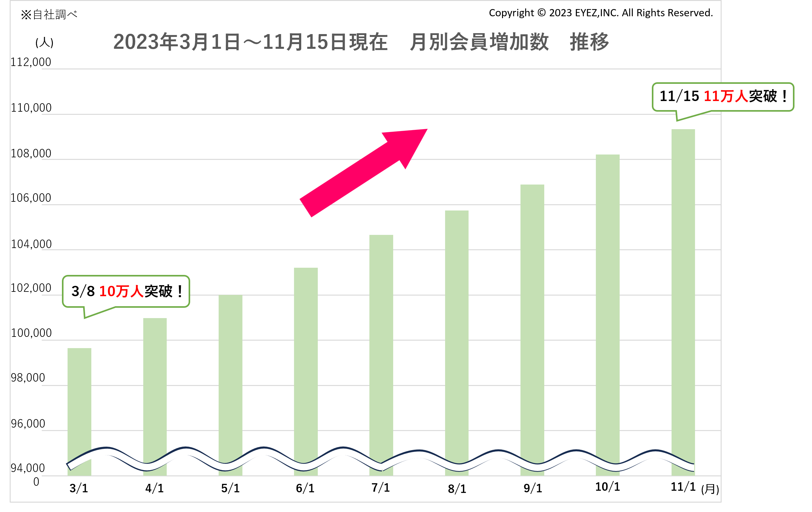The image size is (812, 512).
Task: Click the ※自社調べ note
Action: [49, 14]
